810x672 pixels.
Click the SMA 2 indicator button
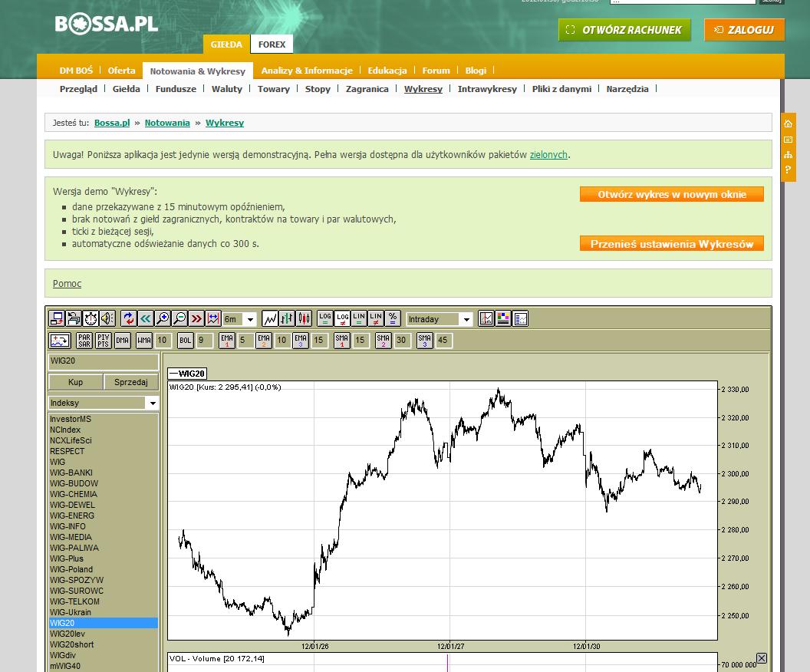(384, 341)
